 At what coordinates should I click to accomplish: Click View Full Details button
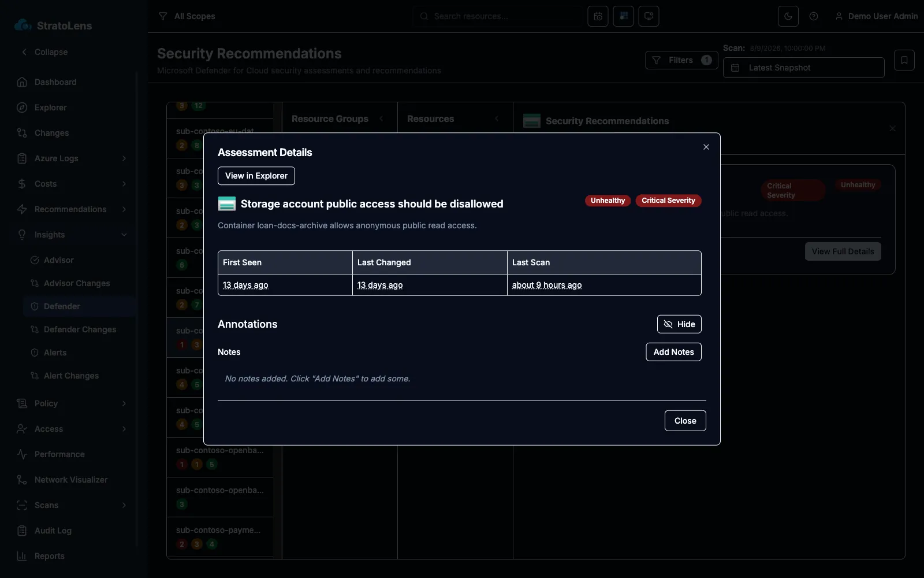843,251
